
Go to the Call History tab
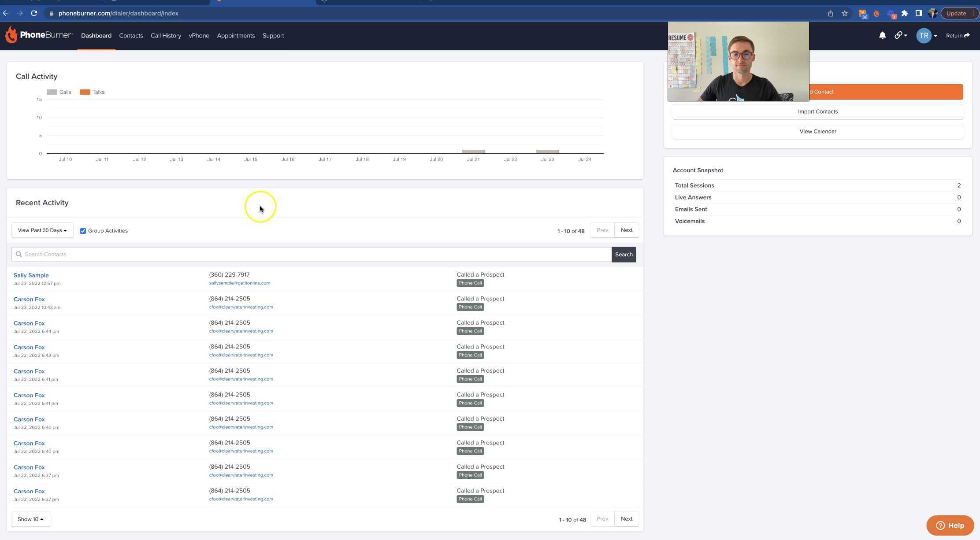[166, 36]
